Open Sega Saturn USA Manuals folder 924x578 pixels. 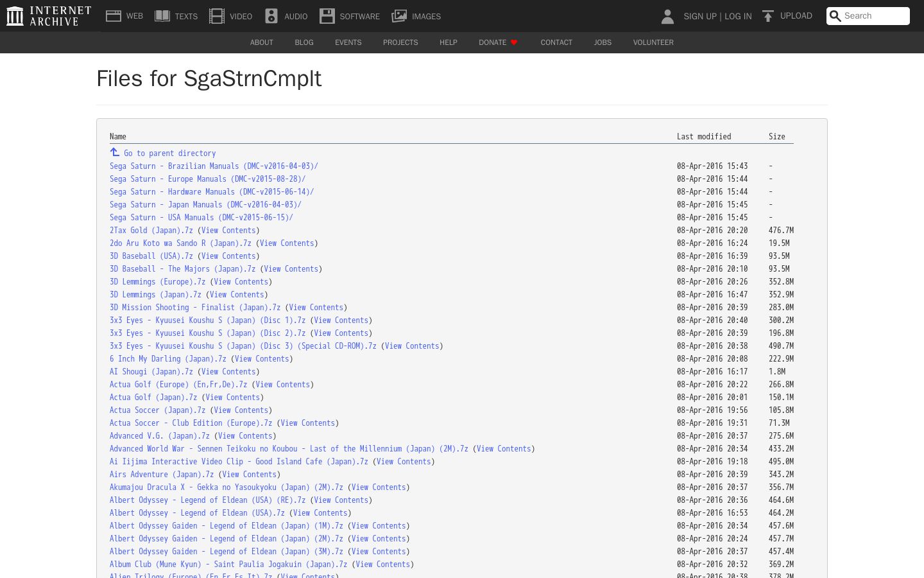[201, 218]
